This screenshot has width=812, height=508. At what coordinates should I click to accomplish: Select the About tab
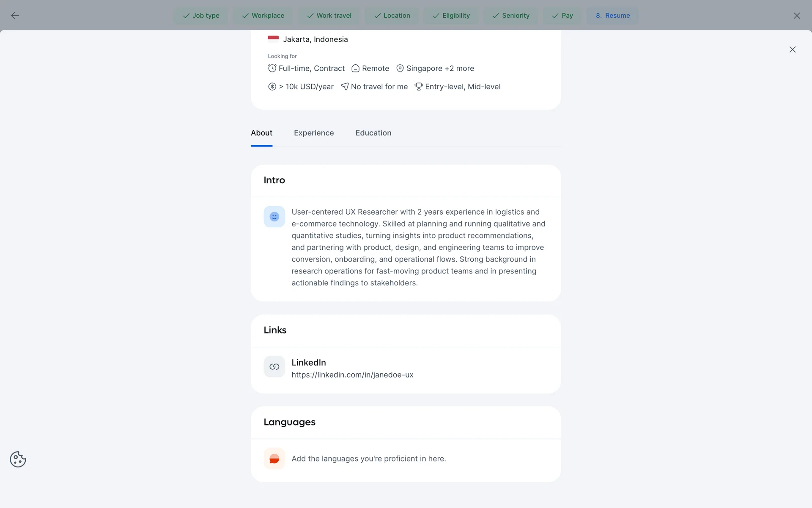[x=261, y=133]
